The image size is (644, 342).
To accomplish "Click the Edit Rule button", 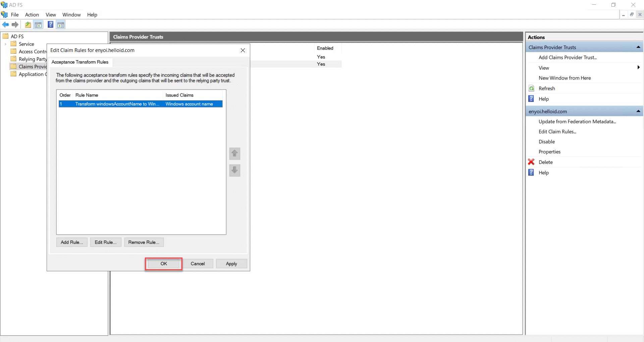I will [106, 242].
